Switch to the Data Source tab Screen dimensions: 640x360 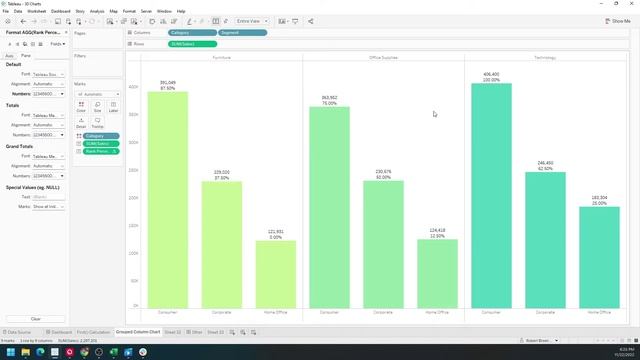[x=17, y=332]
